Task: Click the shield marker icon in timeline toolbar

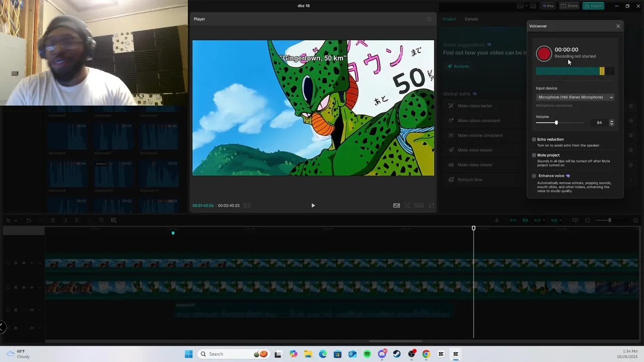Action: (x=101, y=220)
